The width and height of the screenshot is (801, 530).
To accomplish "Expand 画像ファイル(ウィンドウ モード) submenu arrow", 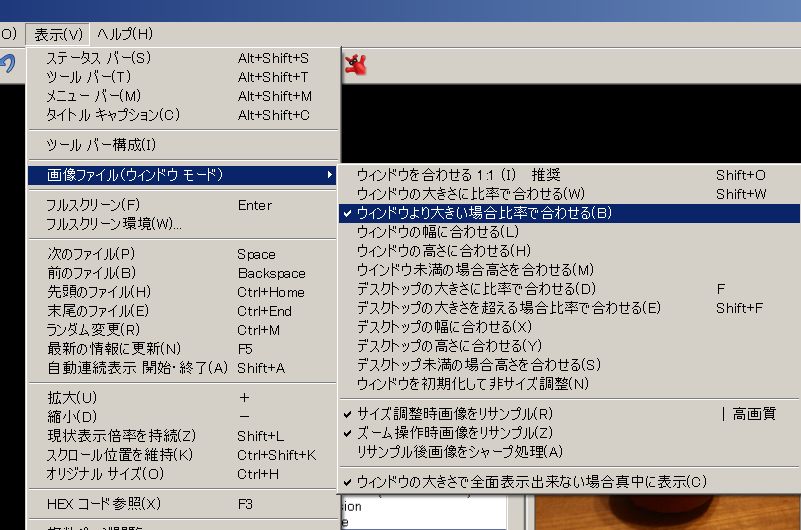I will (x=330, y=175).
